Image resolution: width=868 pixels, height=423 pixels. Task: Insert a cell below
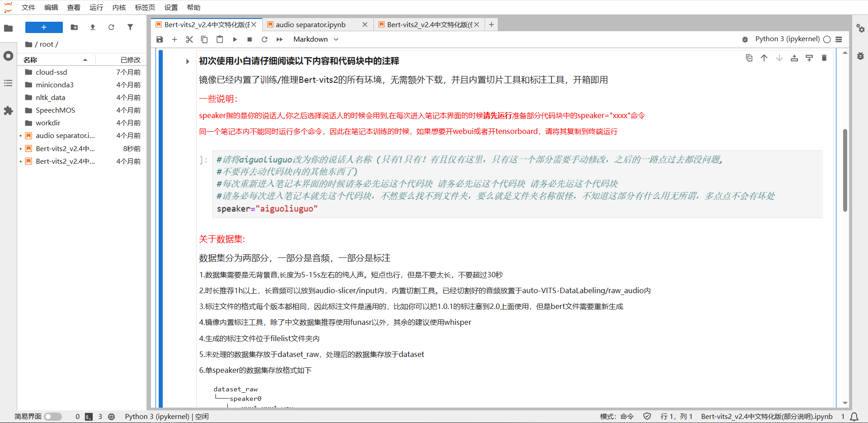click(175, 39)
